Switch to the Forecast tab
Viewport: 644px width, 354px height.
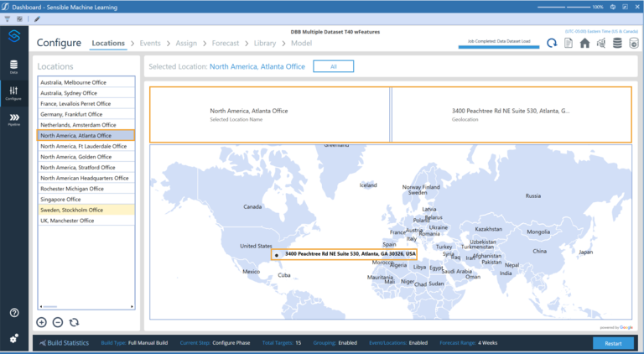(226, 43)
